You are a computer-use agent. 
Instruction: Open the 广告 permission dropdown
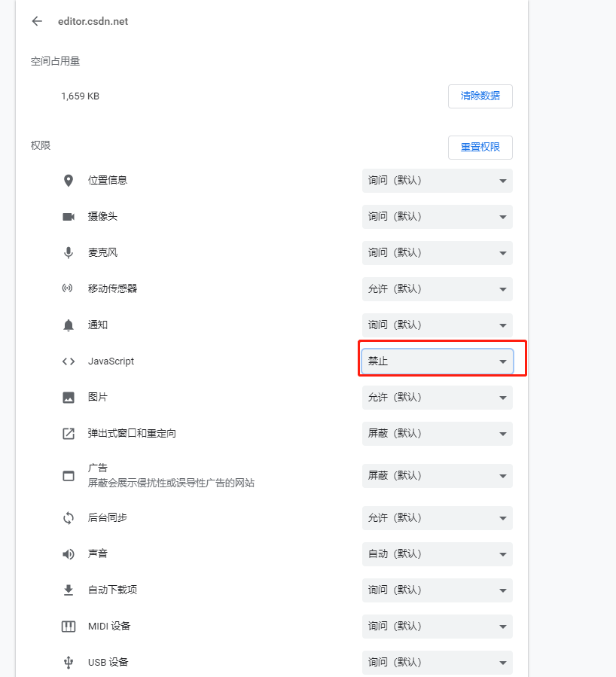point(437,476)
